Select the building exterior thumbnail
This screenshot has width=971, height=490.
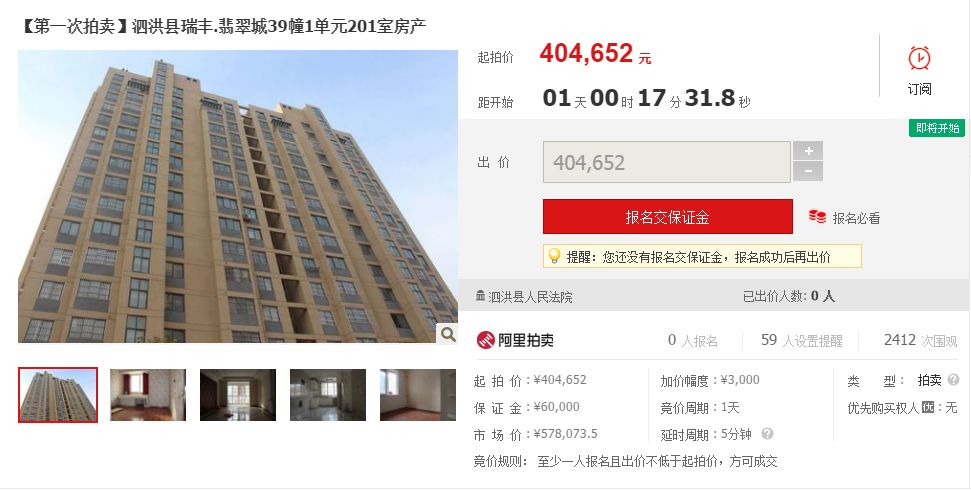pos(58,395)
